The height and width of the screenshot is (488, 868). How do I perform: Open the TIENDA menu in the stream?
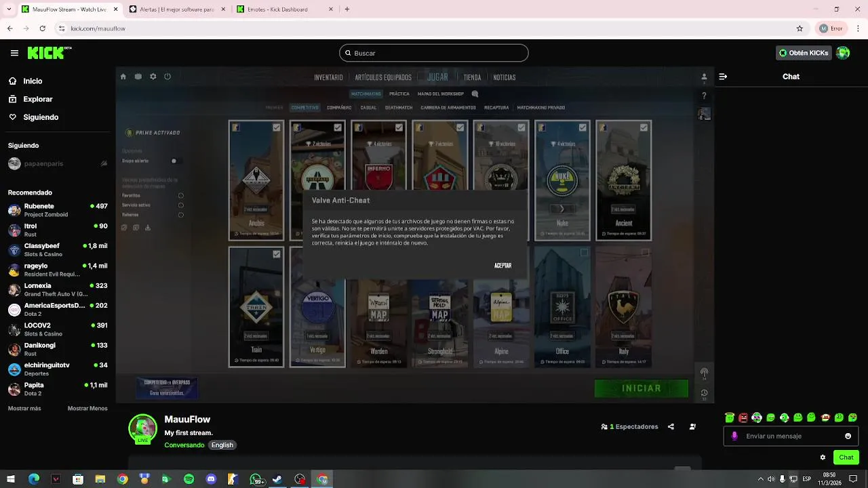point(472,77)
